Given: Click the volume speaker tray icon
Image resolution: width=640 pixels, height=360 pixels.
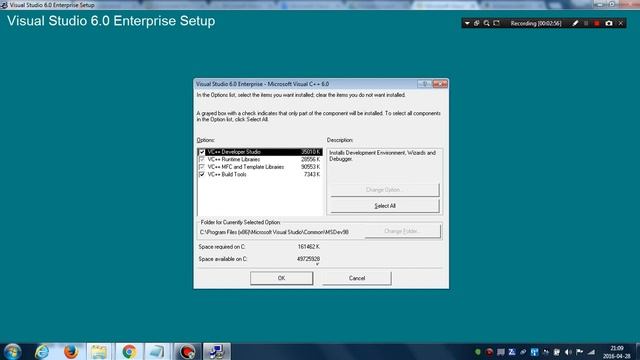Looking at the screenshot, I should click(x=568, y=352).
